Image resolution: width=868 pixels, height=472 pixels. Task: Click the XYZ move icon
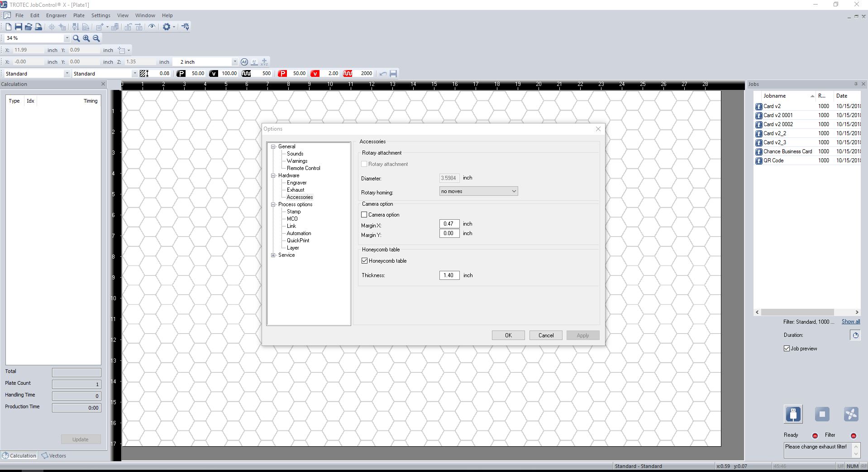[264, 62]
